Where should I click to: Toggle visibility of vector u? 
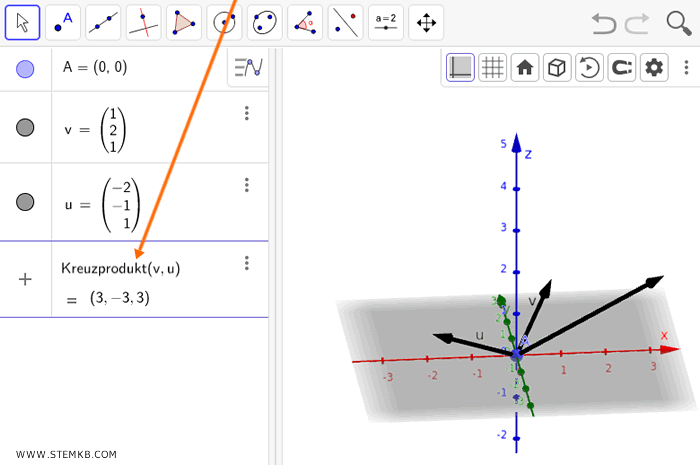[x=26, y=202]
